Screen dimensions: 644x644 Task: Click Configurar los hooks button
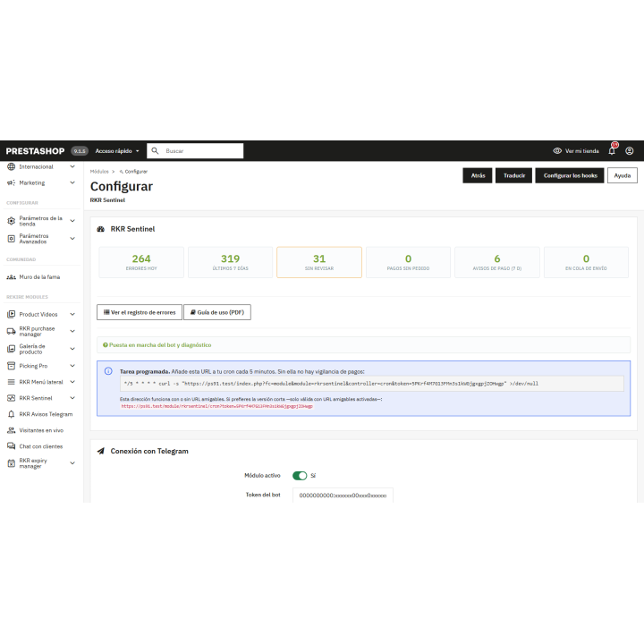570,175
